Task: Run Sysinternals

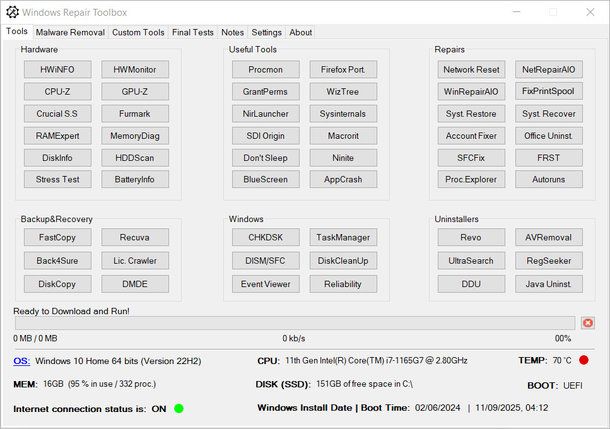Action: click(x=343, y=114)
